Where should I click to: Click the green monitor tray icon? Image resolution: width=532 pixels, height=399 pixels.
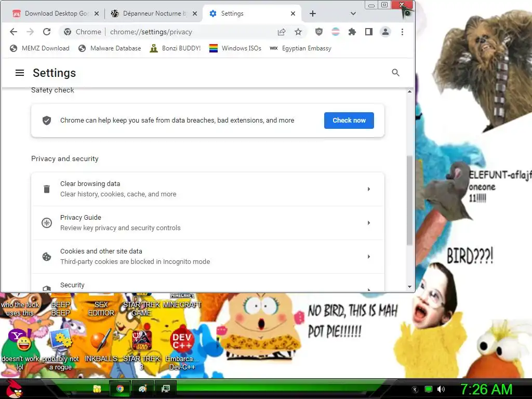(x=429, y=389)
